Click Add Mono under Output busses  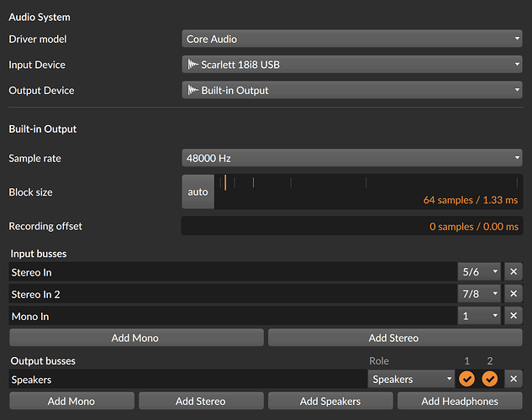(x=72, y=401)
